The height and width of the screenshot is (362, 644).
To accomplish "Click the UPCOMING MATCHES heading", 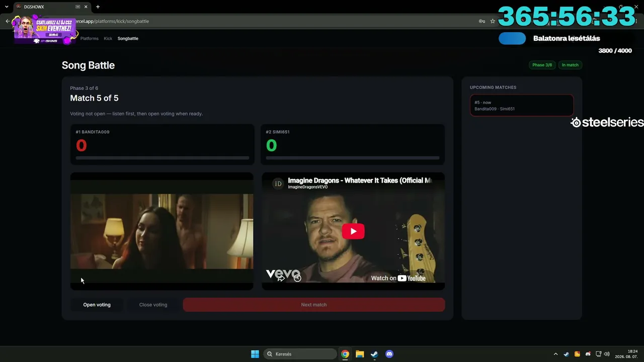I will point(493,87).
